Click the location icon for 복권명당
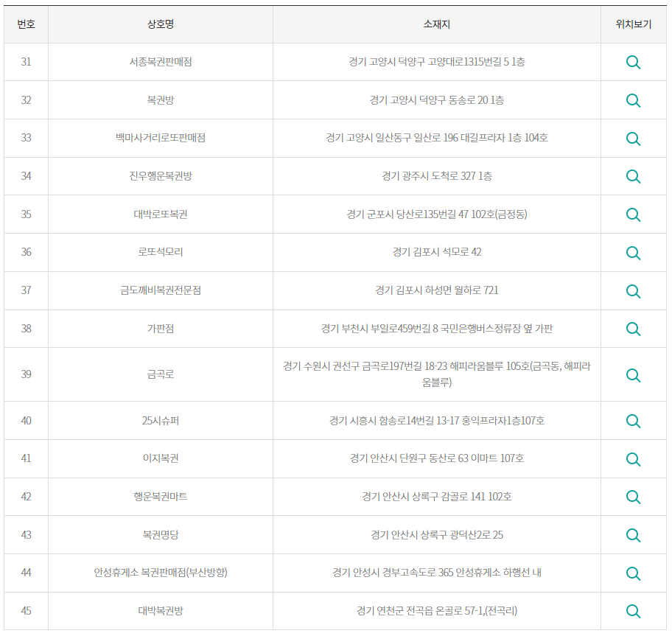This screenshot has width=672, height=636. pos(633,535)
